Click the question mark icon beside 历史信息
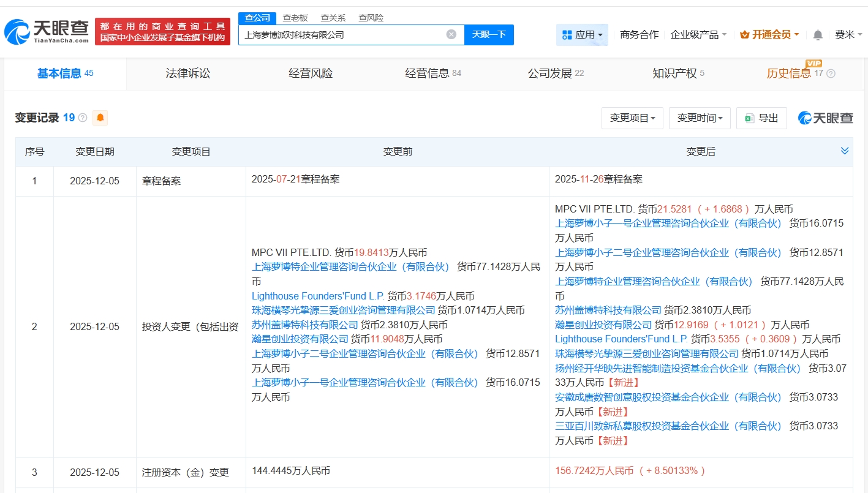Image resolution: width=868 pixels, height=493 pixels. tap(831, 73)
